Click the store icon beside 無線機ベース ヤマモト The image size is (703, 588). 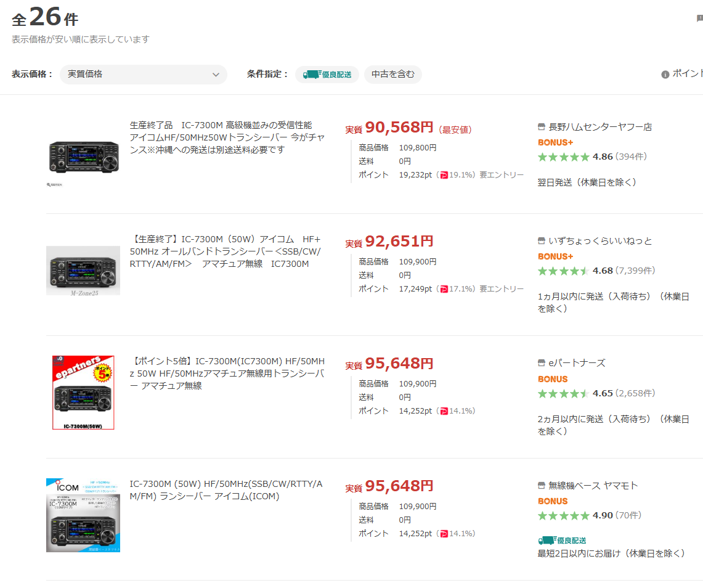point(542,486)
